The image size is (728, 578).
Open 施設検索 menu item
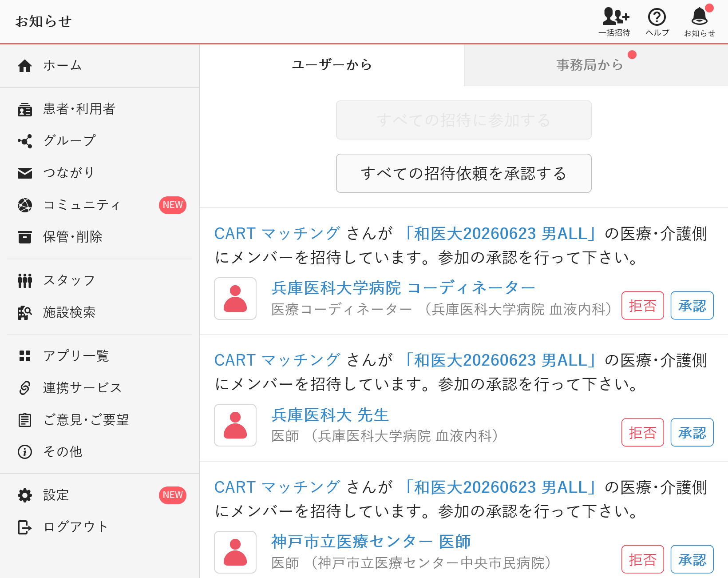click(99, 313)
